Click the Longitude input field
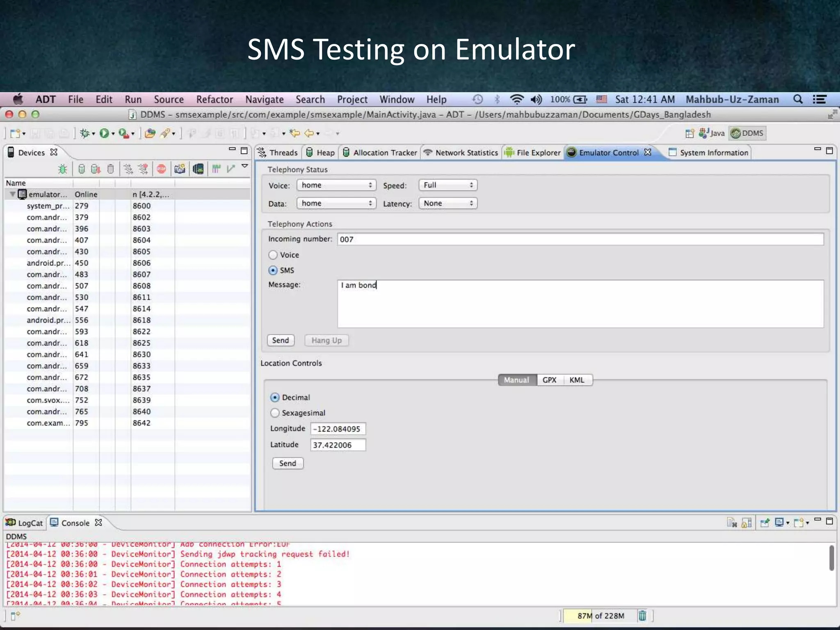Image resolution: width=840 pixels, height=630 pixels. tap(338, 429)
